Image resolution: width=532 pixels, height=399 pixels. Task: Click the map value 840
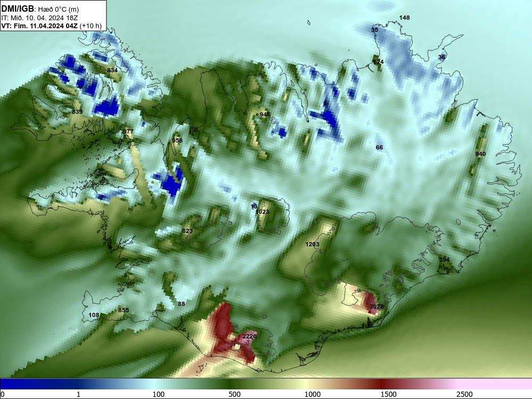480,154
